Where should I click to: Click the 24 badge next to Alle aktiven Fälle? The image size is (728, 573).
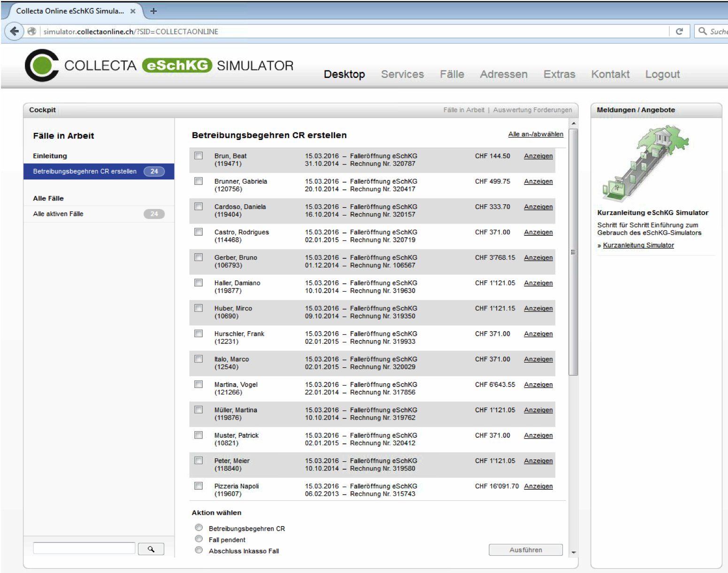154,214
